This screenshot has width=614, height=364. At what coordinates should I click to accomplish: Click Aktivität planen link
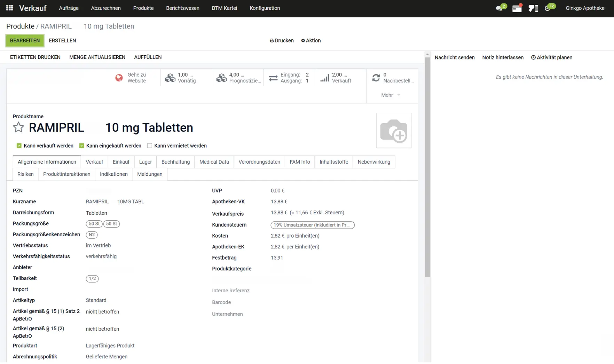pyautogui.click(x=552, y=57)
